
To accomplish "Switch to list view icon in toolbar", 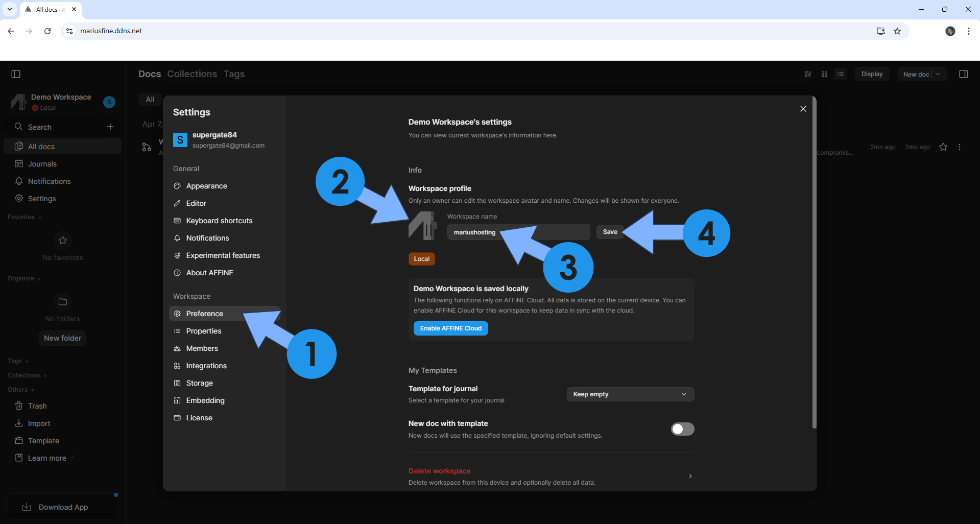I will [841, 74].
